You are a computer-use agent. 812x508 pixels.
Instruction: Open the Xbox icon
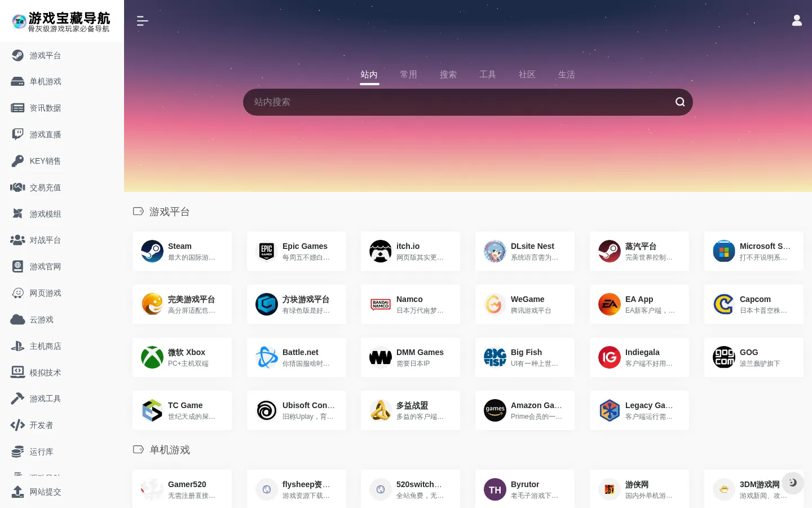[x=152, y=357]
